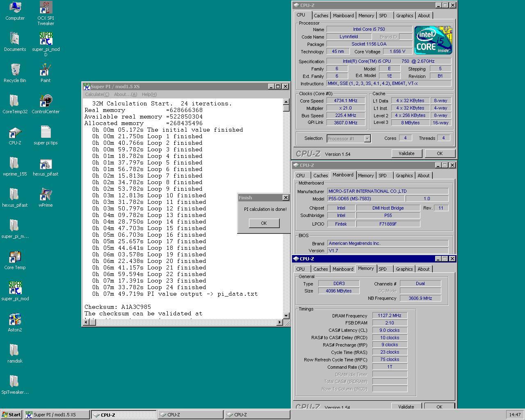Activate the first CPU-Z taskbar button
This screenshot has width=525, height=420.
(x=123, y=415)
